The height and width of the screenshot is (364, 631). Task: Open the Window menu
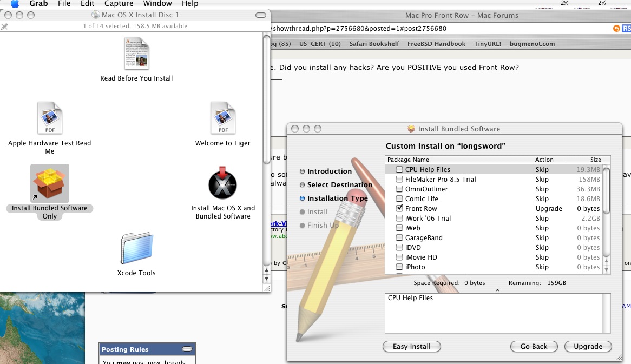[157, 4]
